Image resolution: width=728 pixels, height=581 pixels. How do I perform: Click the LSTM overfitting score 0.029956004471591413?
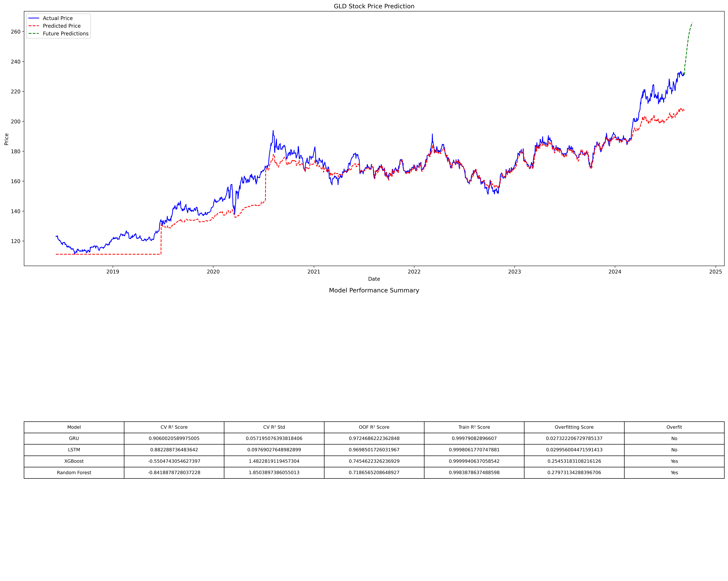574,450
